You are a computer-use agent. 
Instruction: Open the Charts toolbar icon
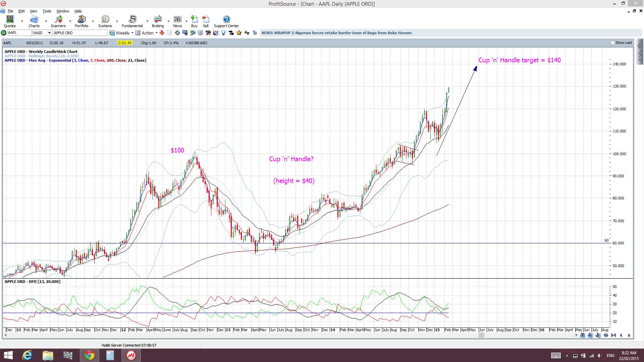(34, 21)
